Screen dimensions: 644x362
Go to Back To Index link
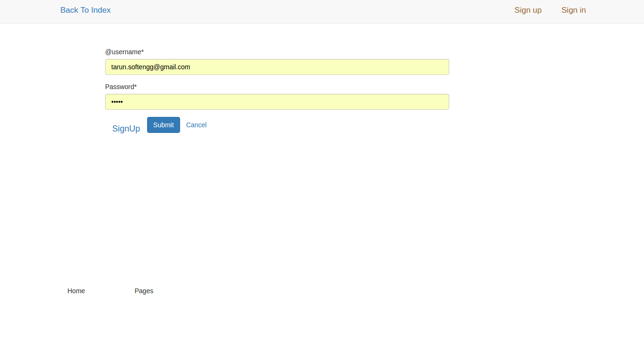click(x=85, y=10)
